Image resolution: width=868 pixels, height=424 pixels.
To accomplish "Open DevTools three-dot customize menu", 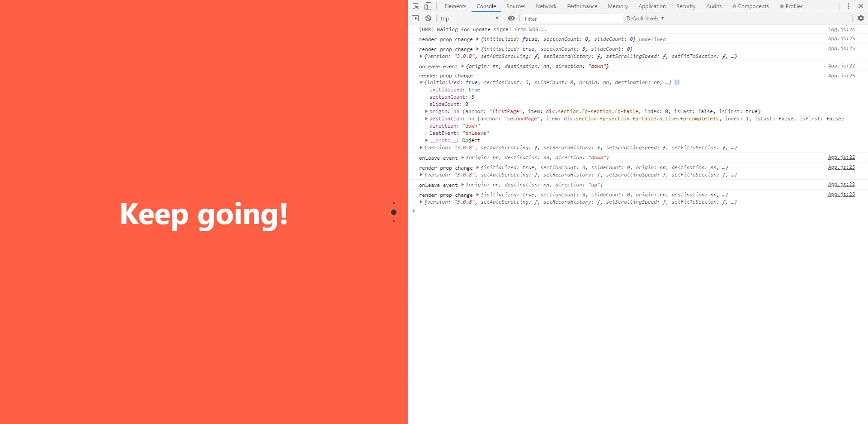I will (x=848, y=6).
